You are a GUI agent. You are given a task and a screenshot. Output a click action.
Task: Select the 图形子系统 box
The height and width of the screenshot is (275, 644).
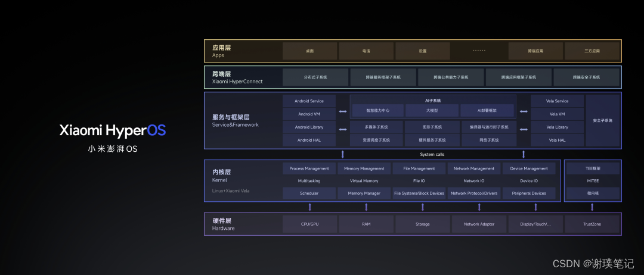[x=432, y=127]
